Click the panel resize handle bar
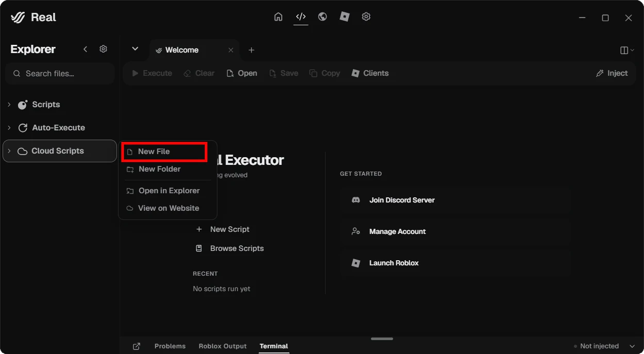 click(382, 339)
